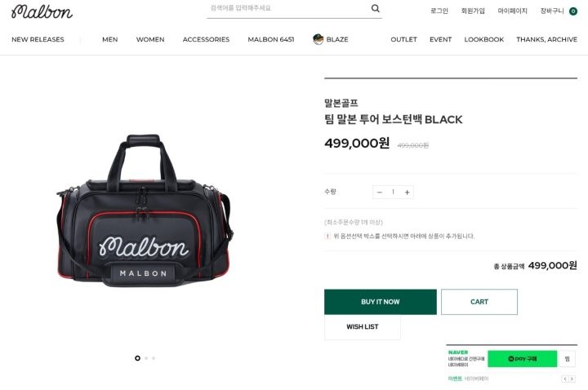Add product to WISH LIST
The height and width of the screenshot is (390, 588).
(x=363, y=327)
